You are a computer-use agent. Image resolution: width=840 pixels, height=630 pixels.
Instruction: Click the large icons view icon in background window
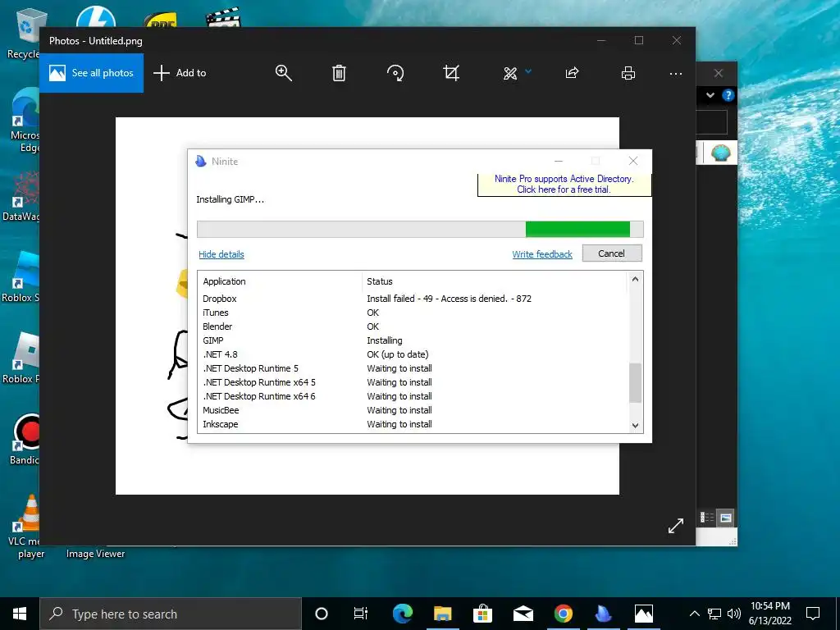(726, 518)
